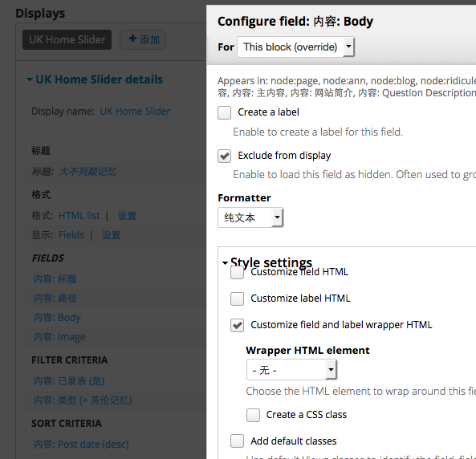Check Customize field HTML
Screen dimensions: 476x459
click(x=237, y=272)
